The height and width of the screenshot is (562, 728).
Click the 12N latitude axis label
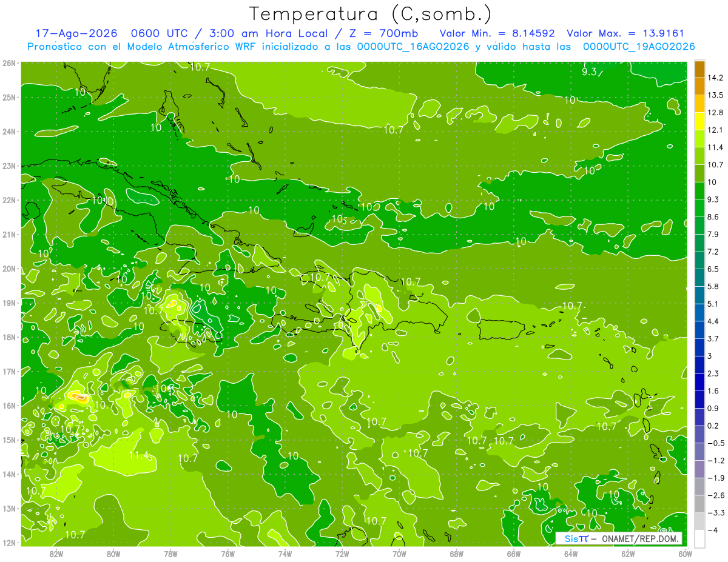(x=8, y=543)
